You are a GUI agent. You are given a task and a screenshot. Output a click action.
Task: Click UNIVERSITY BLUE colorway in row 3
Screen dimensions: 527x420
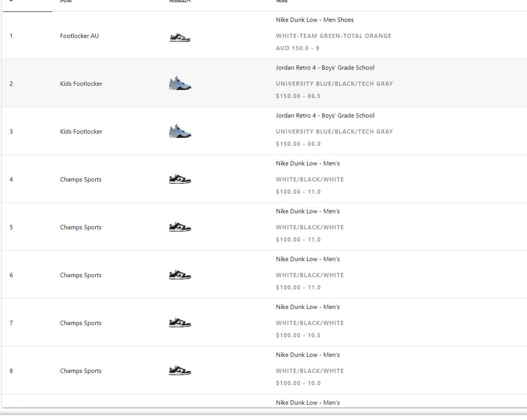(335, 132)
